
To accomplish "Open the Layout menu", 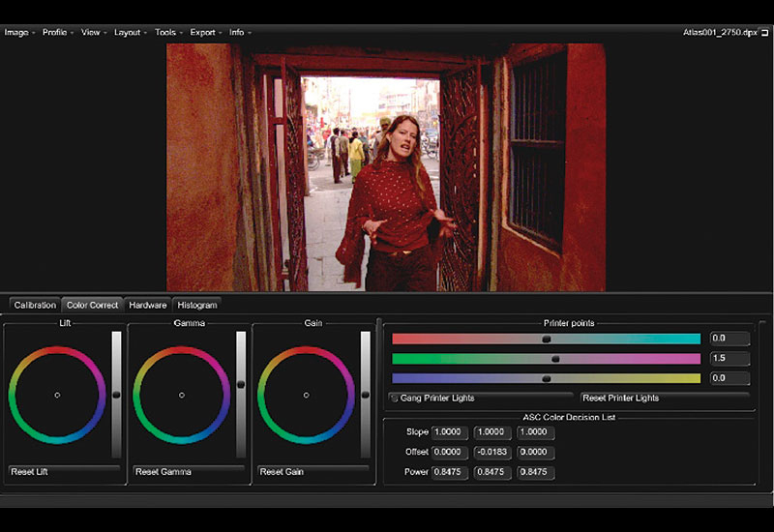I will [x=131, y=33].
